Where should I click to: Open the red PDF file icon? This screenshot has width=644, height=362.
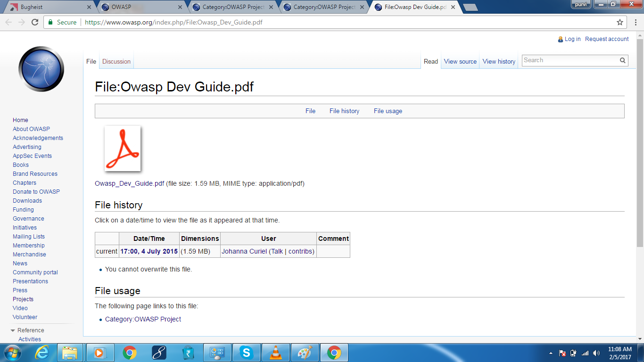(123, 148)
